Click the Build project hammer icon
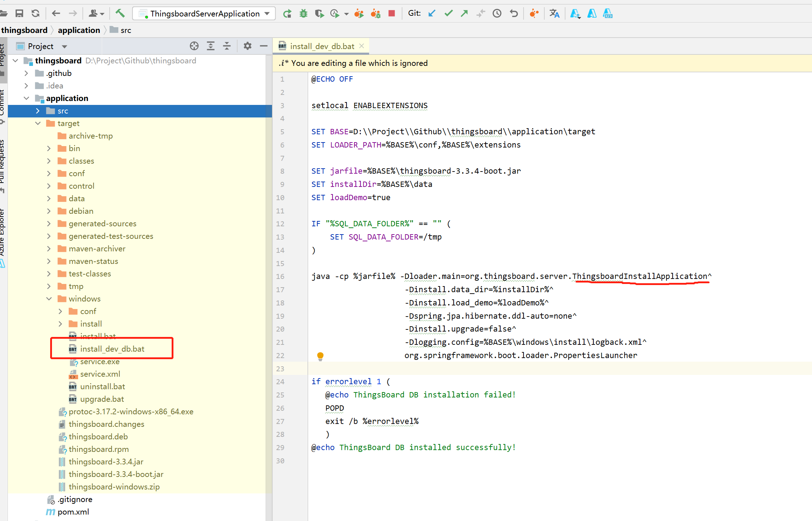 (x=120, y=14)
